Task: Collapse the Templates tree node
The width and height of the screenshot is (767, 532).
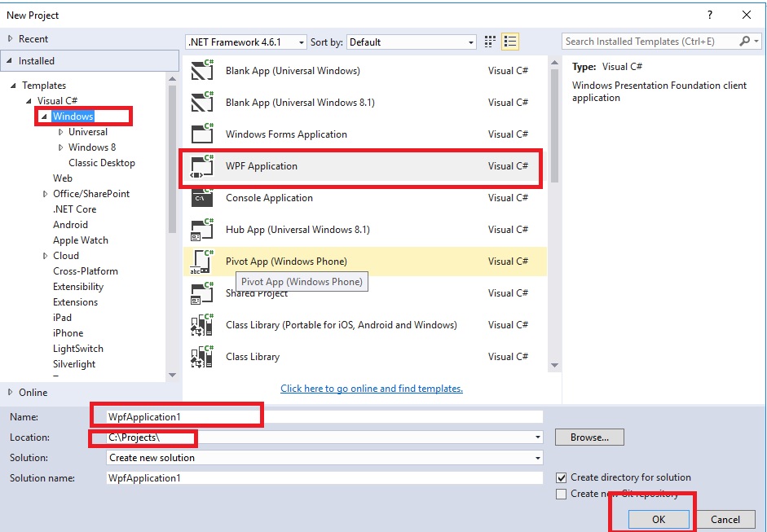Action: (x=13, y=86)
